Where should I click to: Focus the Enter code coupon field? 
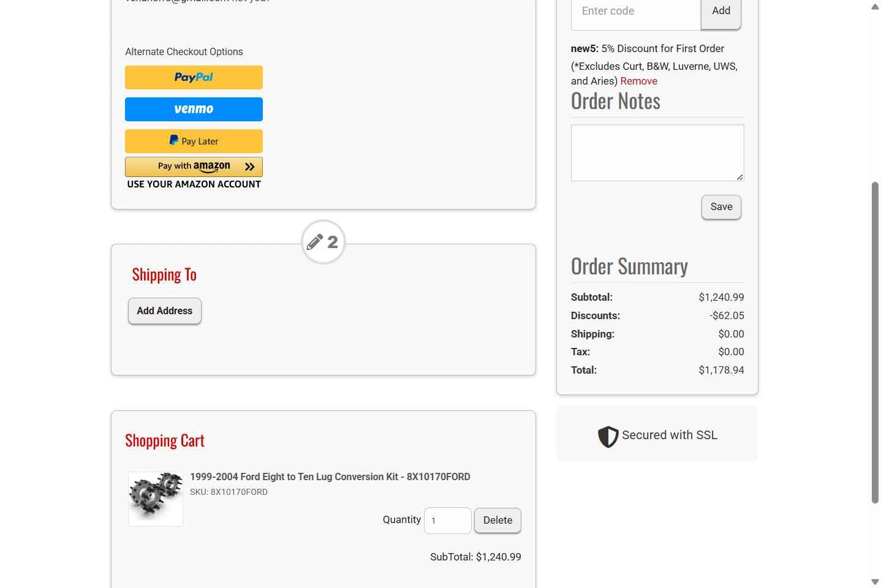(636, 12)
